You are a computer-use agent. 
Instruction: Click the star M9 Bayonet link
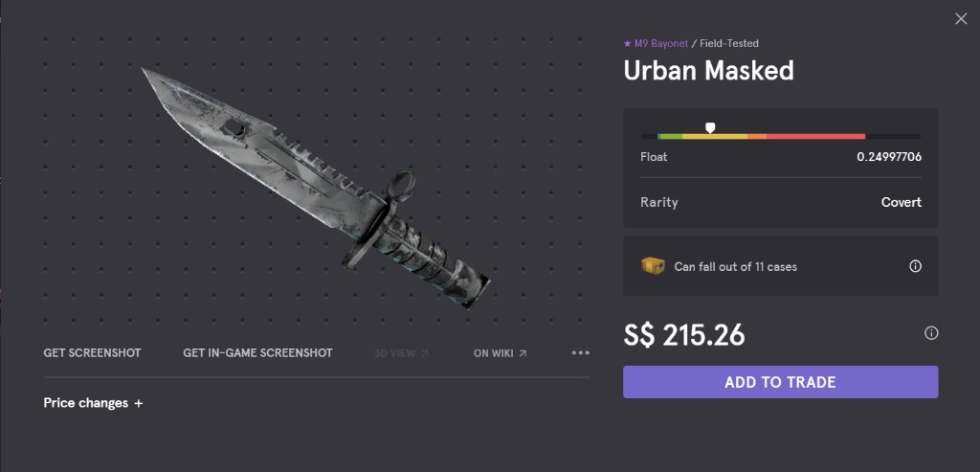point(656,44)
